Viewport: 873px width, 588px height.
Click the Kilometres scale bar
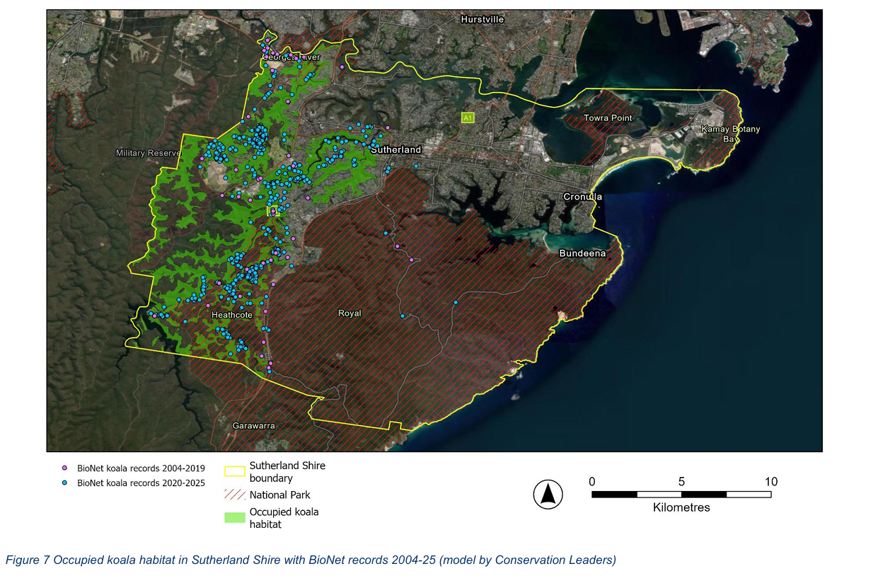coord(681,494)
